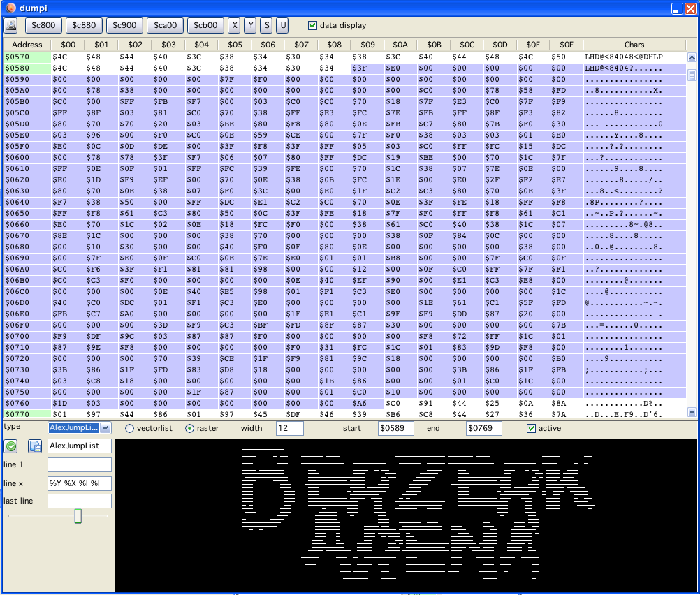Click the scroll down arrow of hex table
Viewport: 700px width, 595px height.
tap(692, 412)
